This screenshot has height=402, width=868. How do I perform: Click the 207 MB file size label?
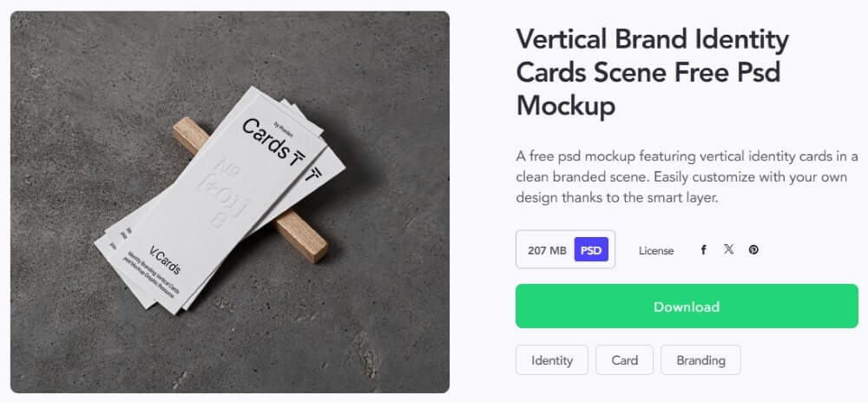[x=547, y=250]
